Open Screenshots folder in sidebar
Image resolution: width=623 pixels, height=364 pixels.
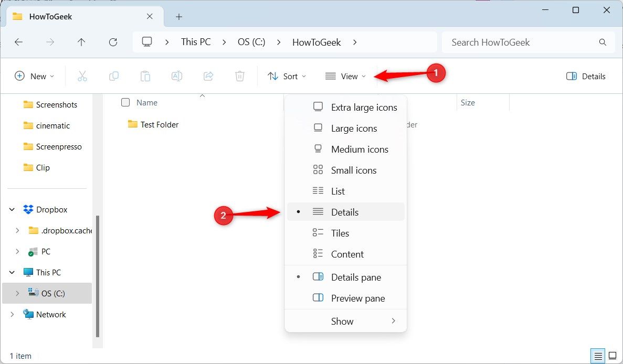(x=50, y=104)
